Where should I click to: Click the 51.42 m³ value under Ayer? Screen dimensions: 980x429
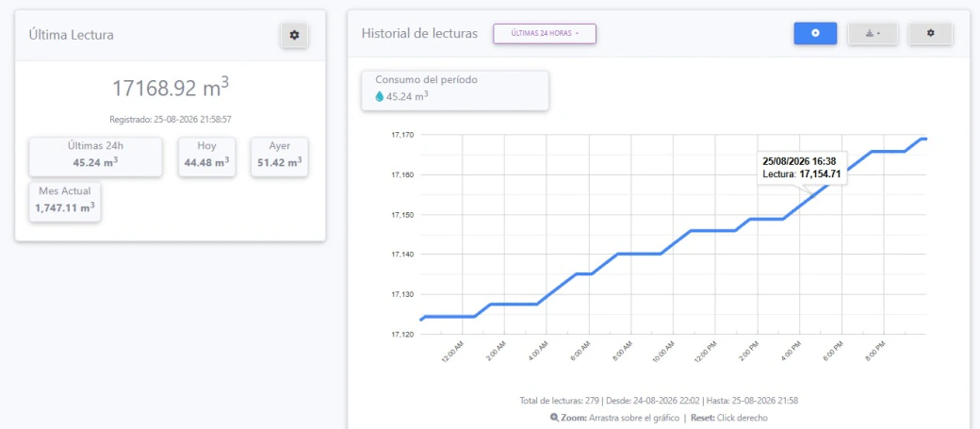tap(279, 162)
